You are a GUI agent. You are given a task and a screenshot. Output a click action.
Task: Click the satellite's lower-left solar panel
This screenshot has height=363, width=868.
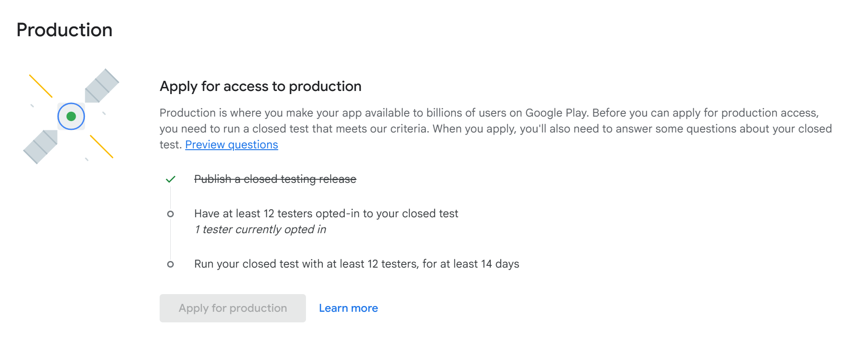(41, 147)
